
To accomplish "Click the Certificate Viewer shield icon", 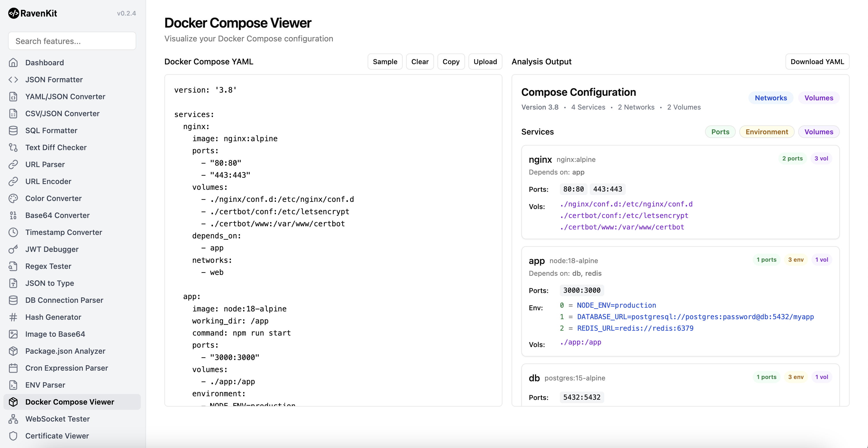I will coord(13,436).
